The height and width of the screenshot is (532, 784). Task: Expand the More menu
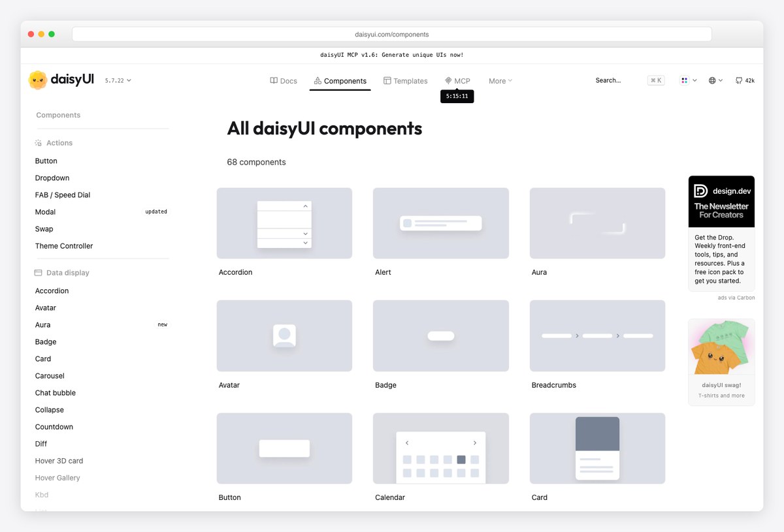click(x=500, y=81)
